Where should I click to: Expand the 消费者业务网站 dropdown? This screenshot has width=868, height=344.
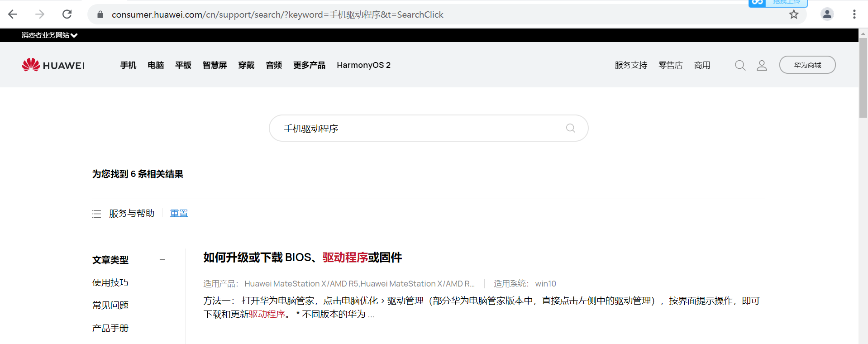coord(49,35)
